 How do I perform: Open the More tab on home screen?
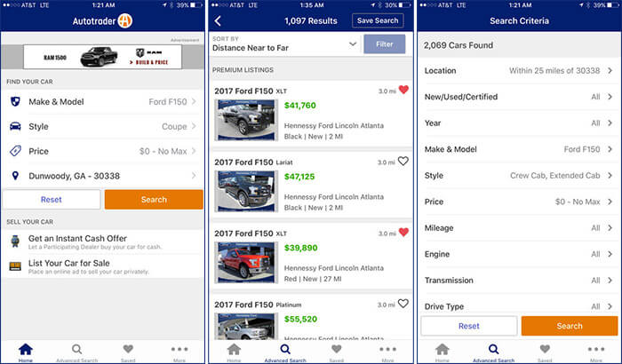tap(179, 352)
